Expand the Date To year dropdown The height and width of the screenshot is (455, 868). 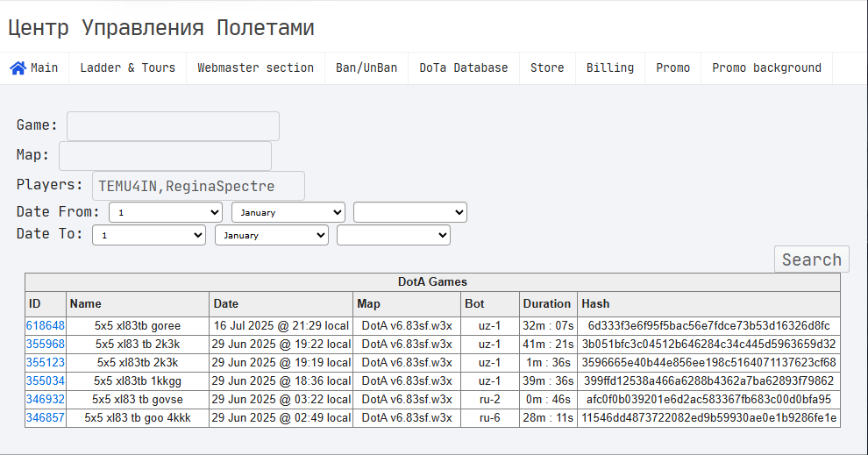394,235
